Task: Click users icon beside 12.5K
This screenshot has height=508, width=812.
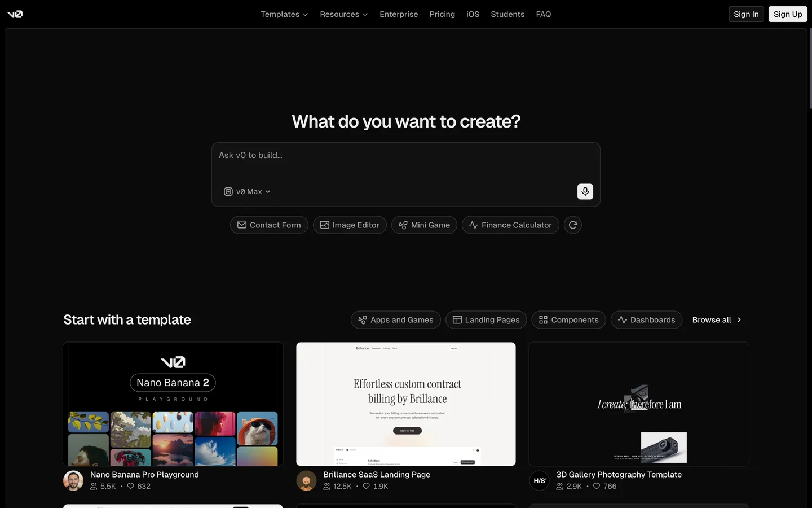Action: (x=326, y=487)
